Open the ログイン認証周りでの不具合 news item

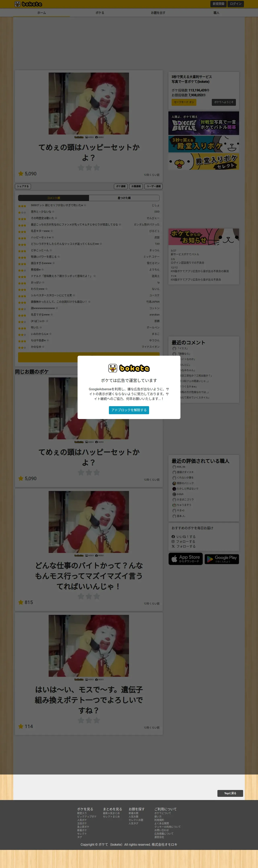point(187,263)
